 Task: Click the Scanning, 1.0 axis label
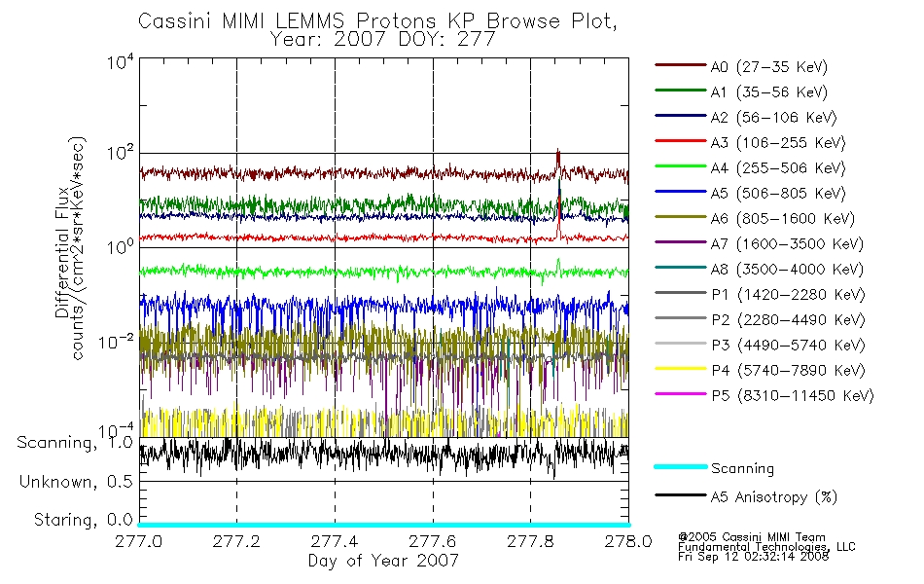[x=75, y=443]
